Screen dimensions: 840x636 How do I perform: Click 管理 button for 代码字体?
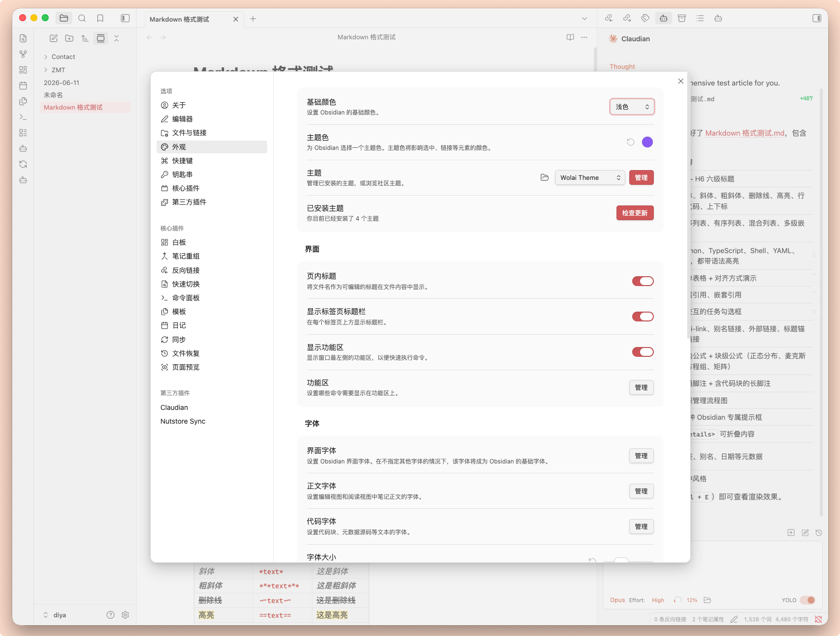(641, 526)
